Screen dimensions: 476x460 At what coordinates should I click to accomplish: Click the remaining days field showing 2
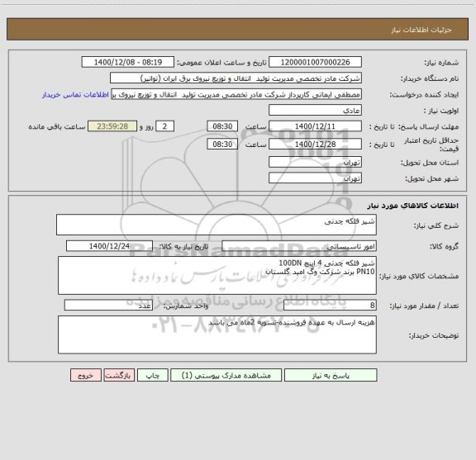[164, 126]
